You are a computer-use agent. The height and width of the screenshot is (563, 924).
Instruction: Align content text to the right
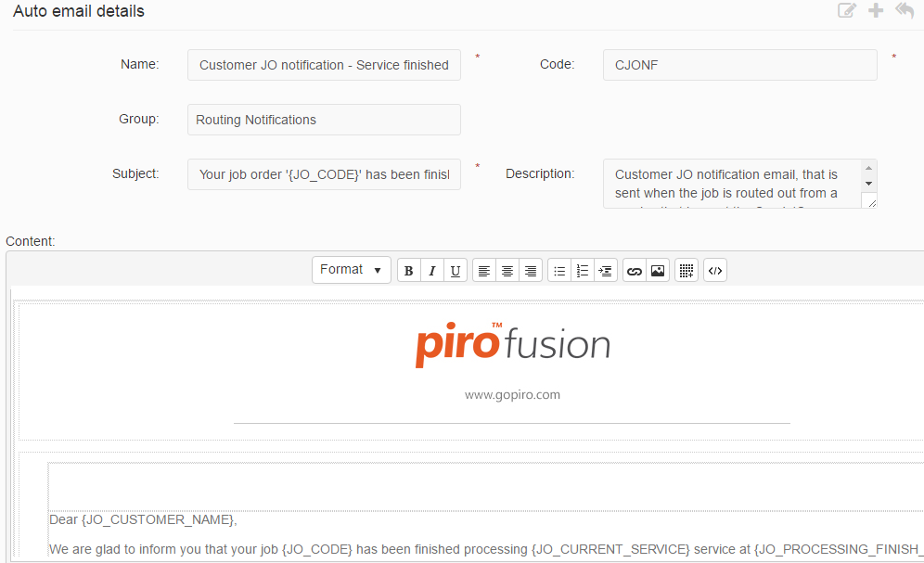tap(531, 271)
